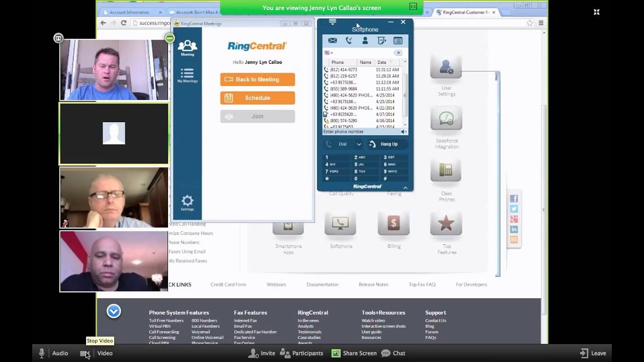
Task: Sort call log by Name column
Action: pyautogui.click(x=366, y=62)
